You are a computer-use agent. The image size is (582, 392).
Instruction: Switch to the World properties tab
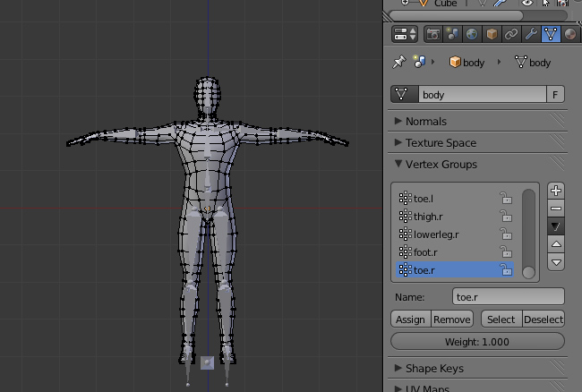coord(472,34)
